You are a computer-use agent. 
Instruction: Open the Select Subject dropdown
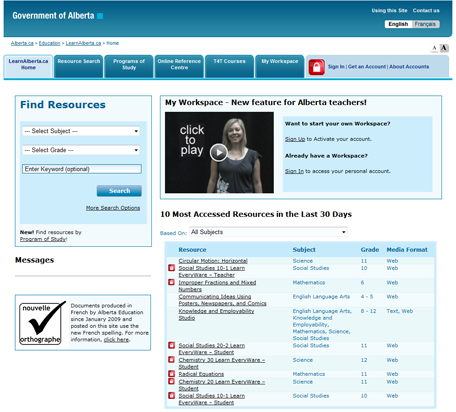pos(81,131)
